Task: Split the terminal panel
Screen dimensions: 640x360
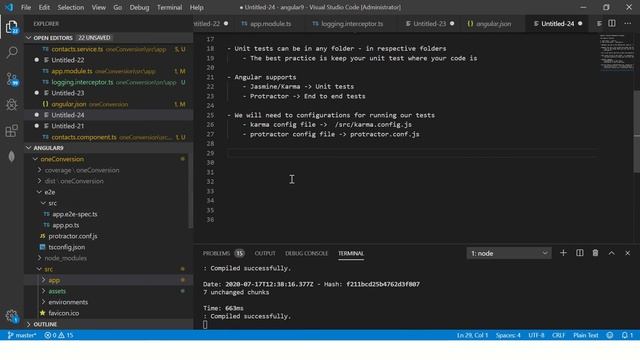Action: tap(580, 253)
